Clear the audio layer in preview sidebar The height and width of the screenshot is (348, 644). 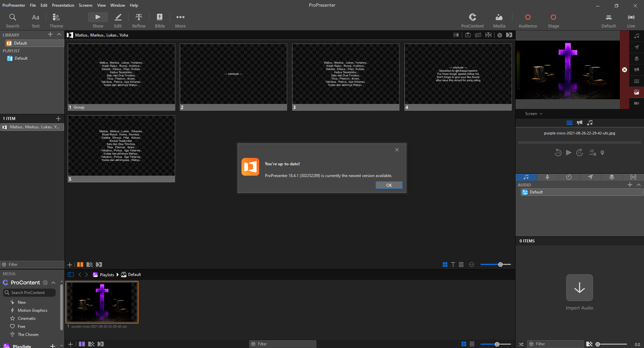coord(637,36)
